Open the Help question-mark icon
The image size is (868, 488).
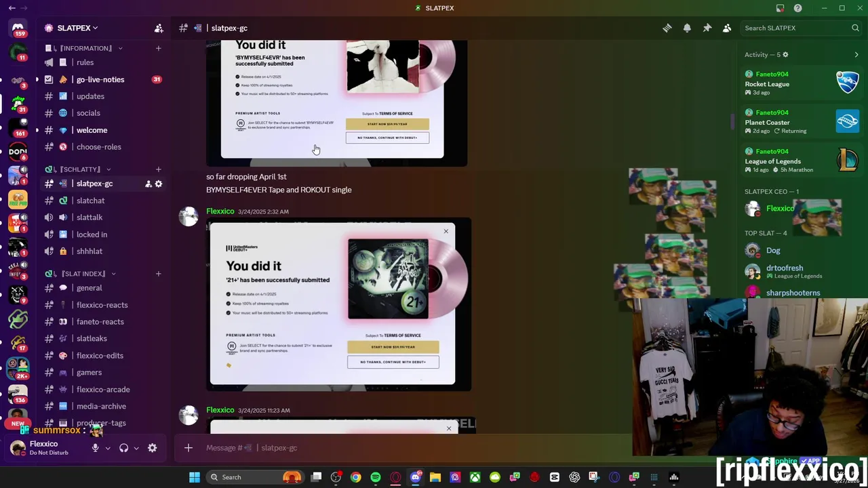pos(797,8)
